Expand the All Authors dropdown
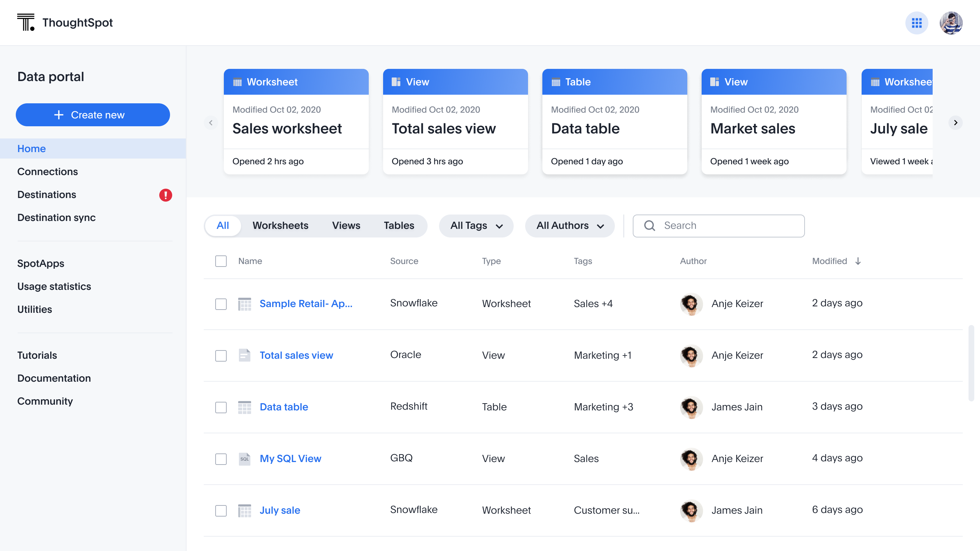The image size is (980, 551). (x=570, y=226)
